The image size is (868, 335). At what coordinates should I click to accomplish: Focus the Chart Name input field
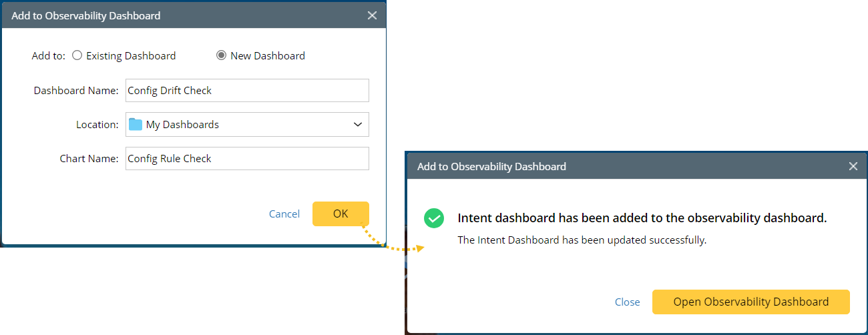247,158
